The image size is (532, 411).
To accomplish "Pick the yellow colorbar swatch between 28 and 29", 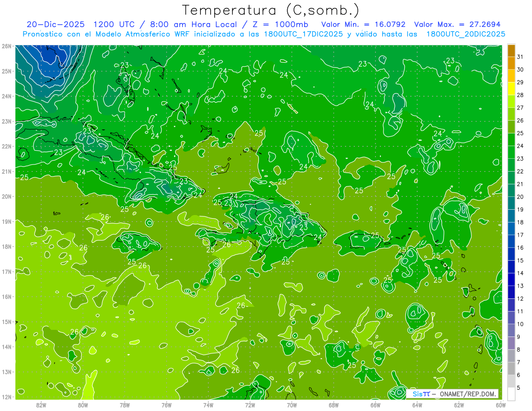I will 512,89.
